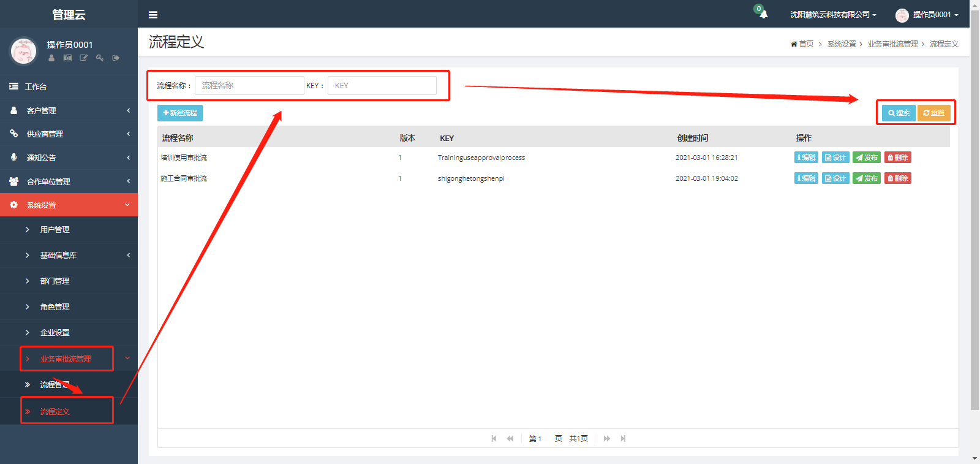Image resolution: width=980 pixels, height=464 pixels.
Task: Click the sidebar user avatar picture
Action: [x=24, y=51]
